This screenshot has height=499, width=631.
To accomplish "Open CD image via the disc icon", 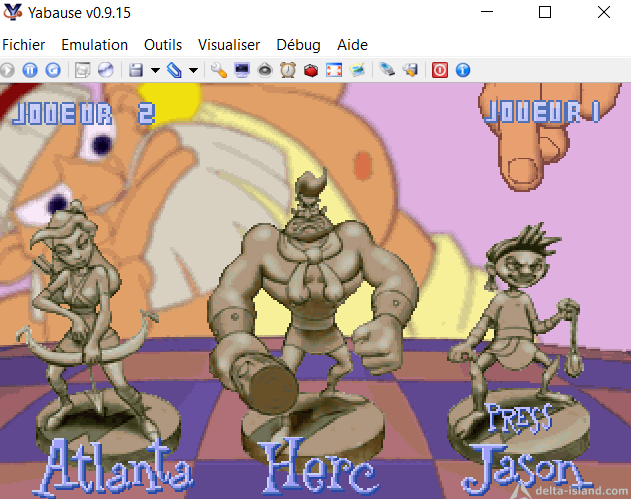I will pos(106,70).
